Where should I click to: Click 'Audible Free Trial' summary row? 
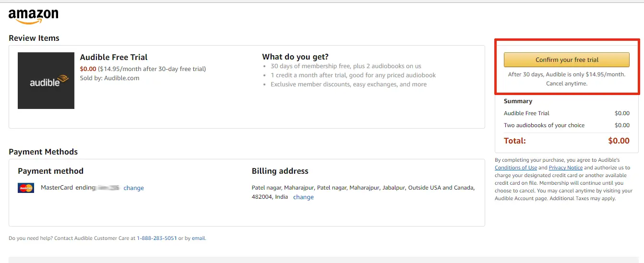click(566, 113)
